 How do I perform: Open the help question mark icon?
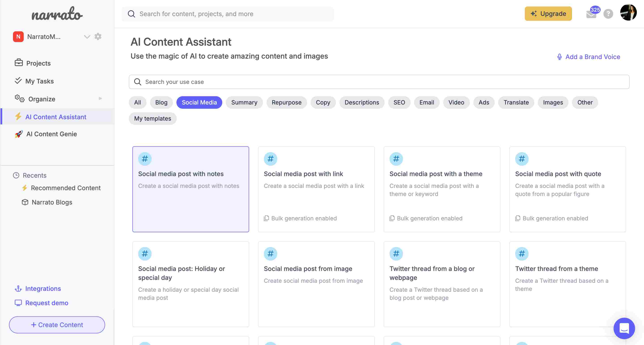(608, 14)
